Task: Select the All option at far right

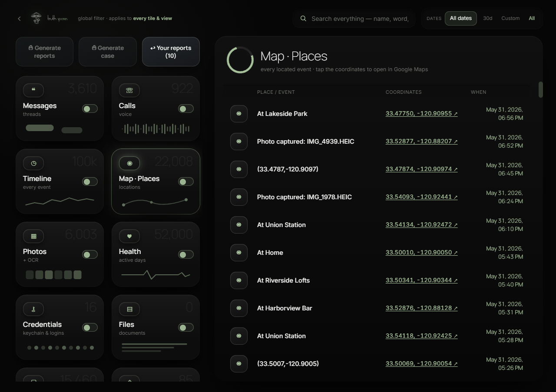Action: [532, 18]
